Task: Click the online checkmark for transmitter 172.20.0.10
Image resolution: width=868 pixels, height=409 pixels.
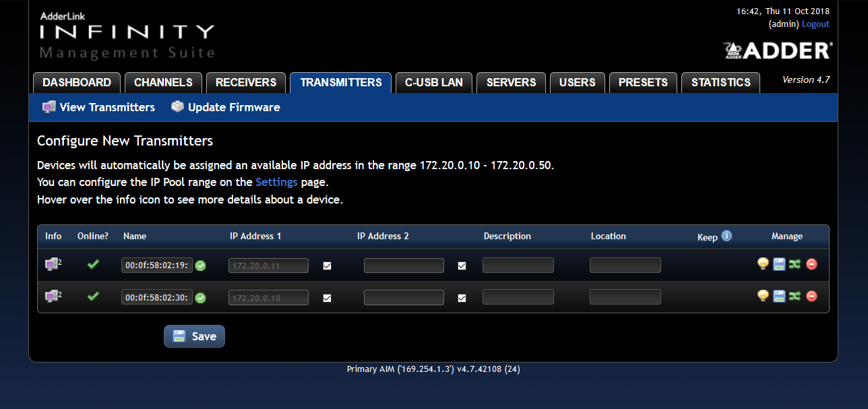Action: coord(93,296)
